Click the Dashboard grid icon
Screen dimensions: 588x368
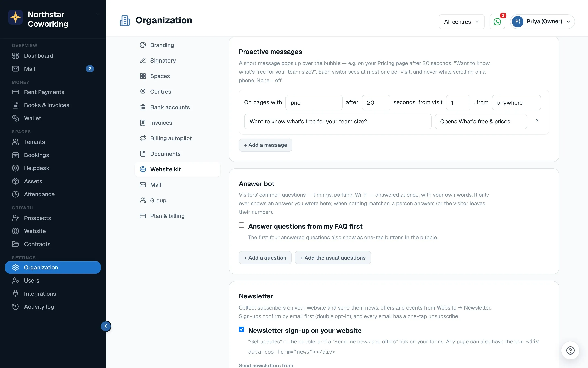(16, 56)
